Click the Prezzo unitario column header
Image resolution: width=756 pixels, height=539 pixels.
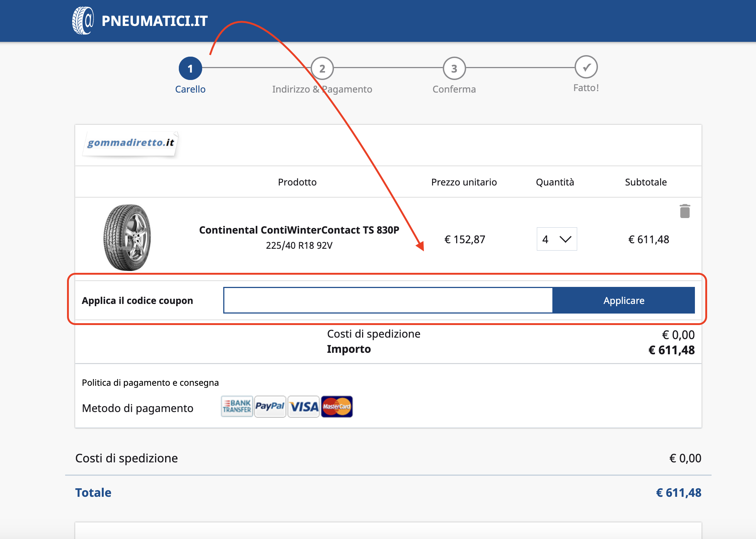[464, 182]
